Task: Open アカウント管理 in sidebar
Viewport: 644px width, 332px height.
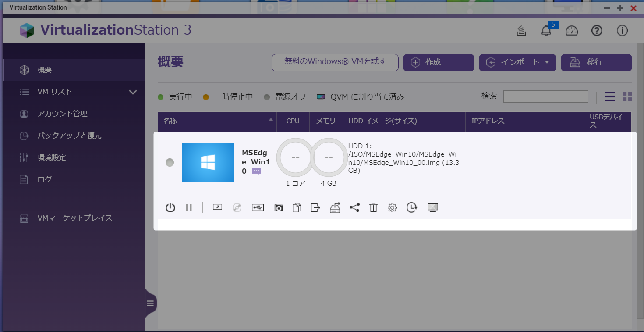Action: pyautogui.click(x=74, y=114)
